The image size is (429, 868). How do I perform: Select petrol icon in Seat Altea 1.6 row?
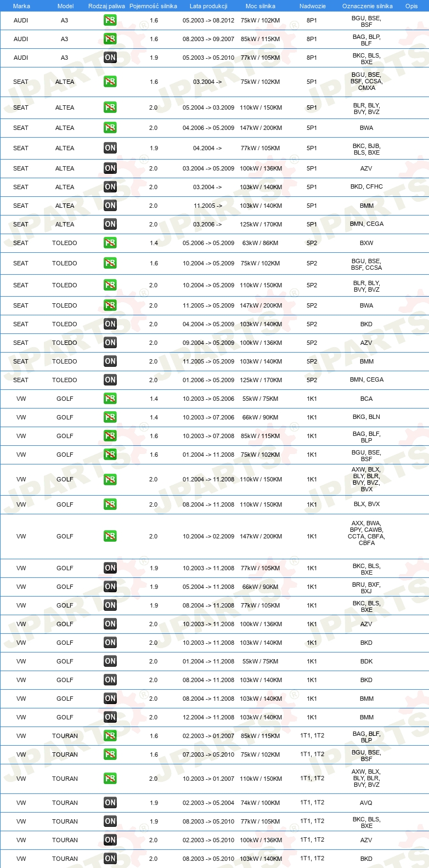click(110, 82)
